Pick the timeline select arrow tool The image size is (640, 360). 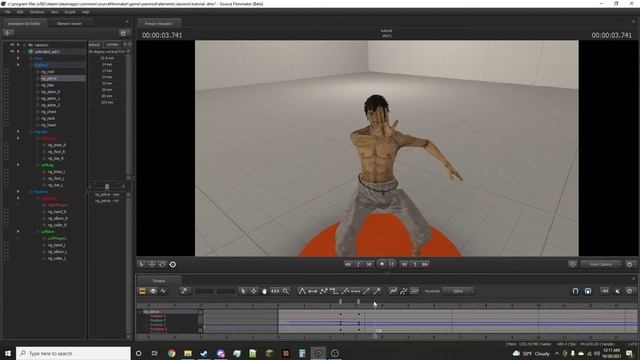(243, 291)
